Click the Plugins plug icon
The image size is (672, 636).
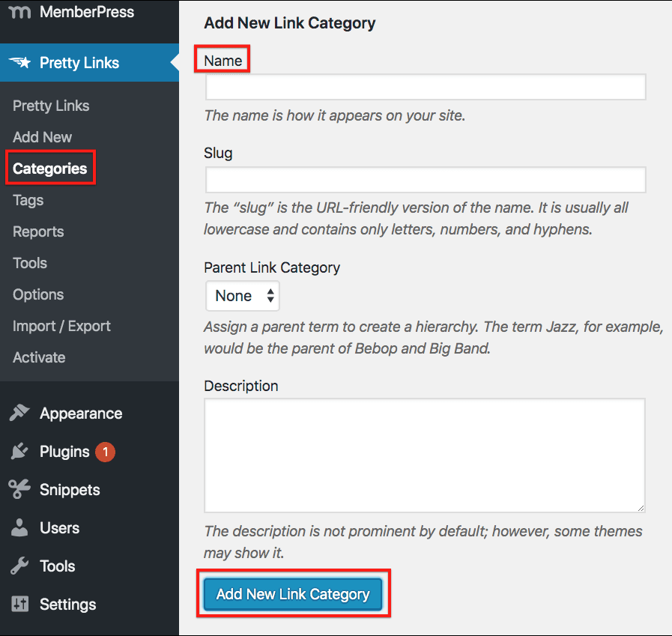click(x=19, y=452)
